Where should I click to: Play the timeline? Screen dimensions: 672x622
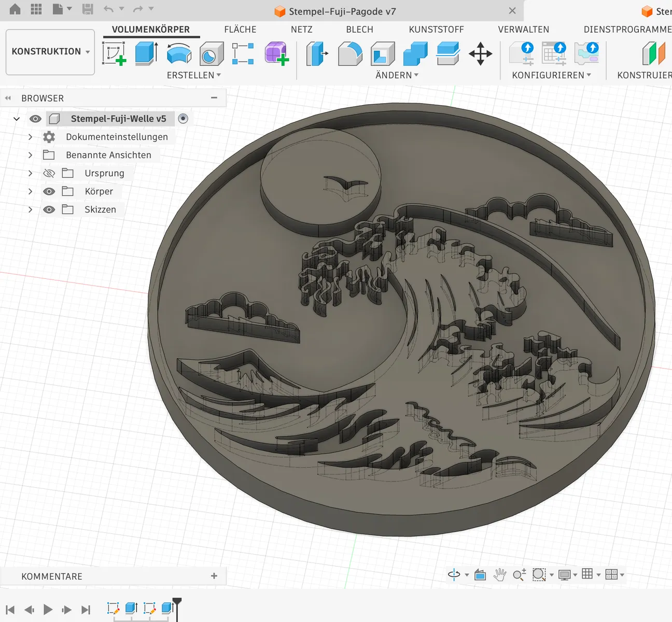pos(48,610)
